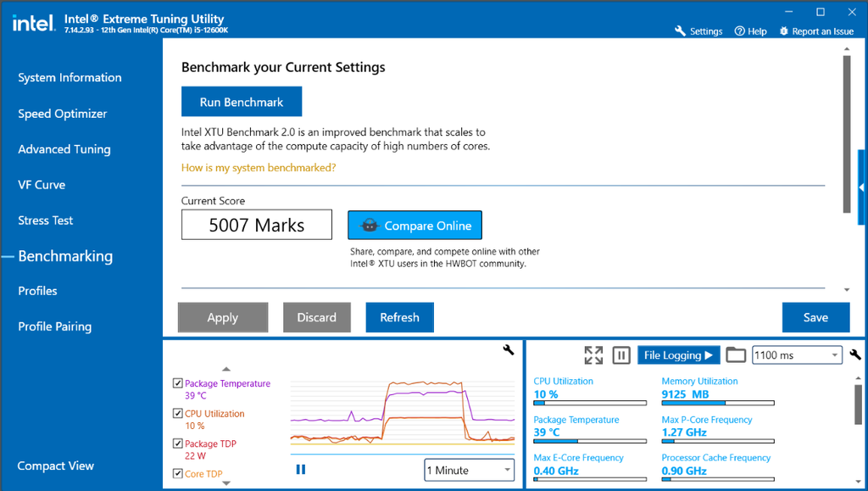Viewport: 868px width, 491px height.
Task: Click the Package TDP 22 W reading
Action: (x=195, y=456)
